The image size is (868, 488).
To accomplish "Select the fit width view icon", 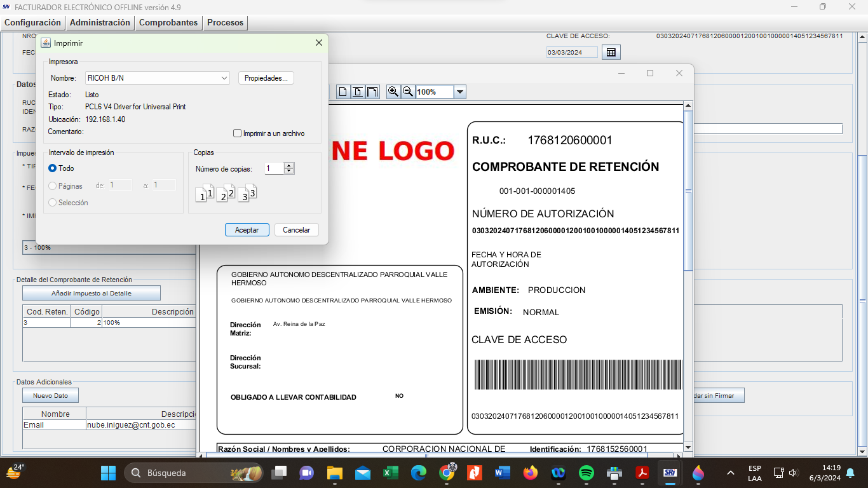I will (372, 91).
